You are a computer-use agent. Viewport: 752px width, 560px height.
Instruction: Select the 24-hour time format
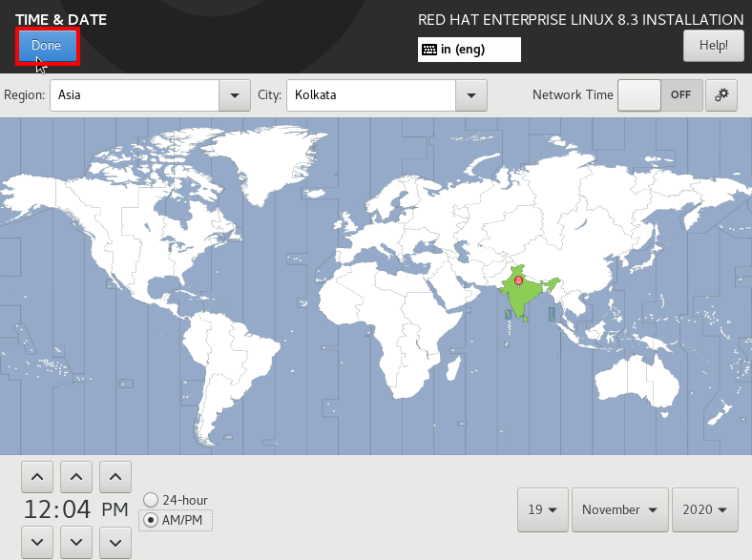pyautogui.click(x=151, y=500)
